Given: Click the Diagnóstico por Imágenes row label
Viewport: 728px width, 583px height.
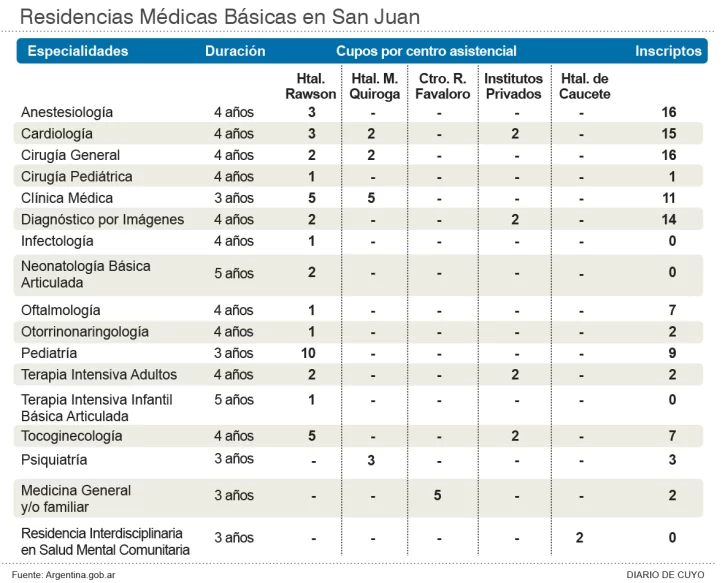Looking at the screenshot, I should [x=103, y=220].
